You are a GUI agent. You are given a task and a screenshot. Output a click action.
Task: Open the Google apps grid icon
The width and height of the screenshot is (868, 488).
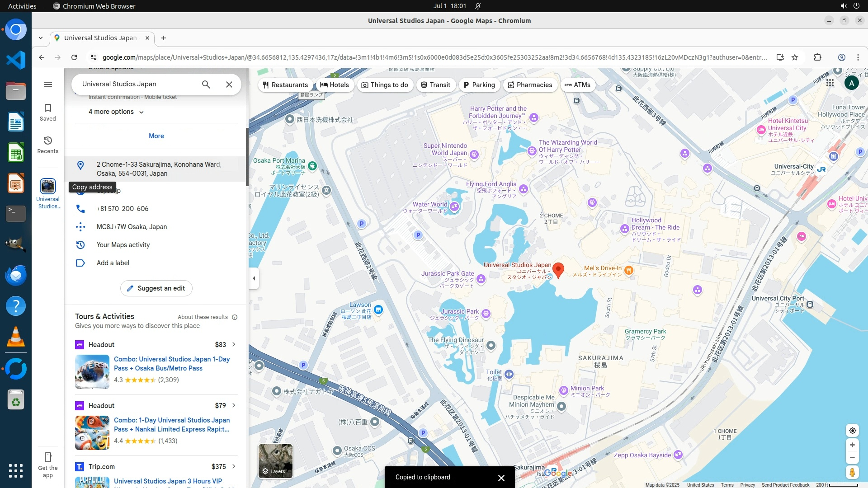point(830,83)
